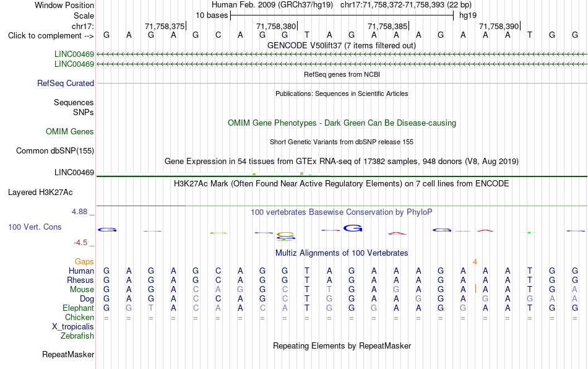Click the '100 Vert. Cons' label

[x=35, y=227]
